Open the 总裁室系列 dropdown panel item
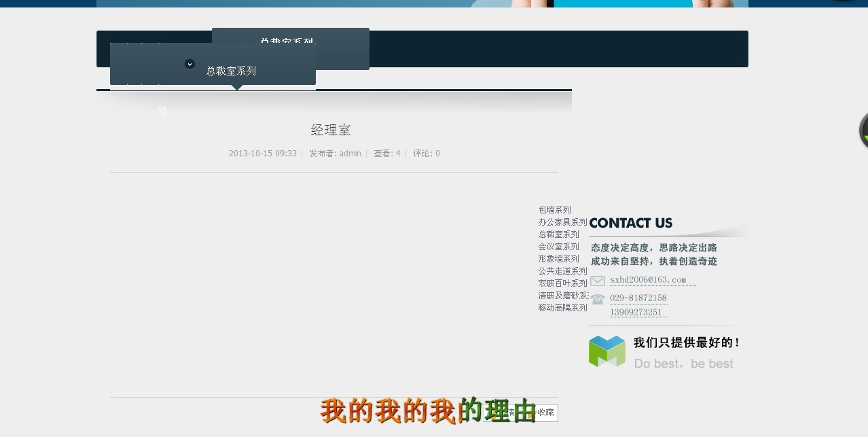The width and height of the screenshot is (868, 437). point(213,64)
